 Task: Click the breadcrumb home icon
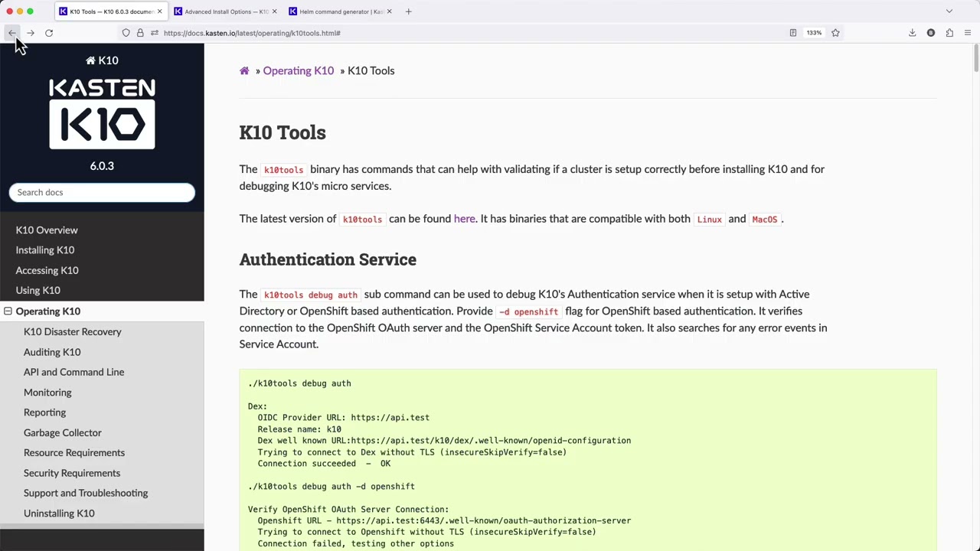[244, 70]
